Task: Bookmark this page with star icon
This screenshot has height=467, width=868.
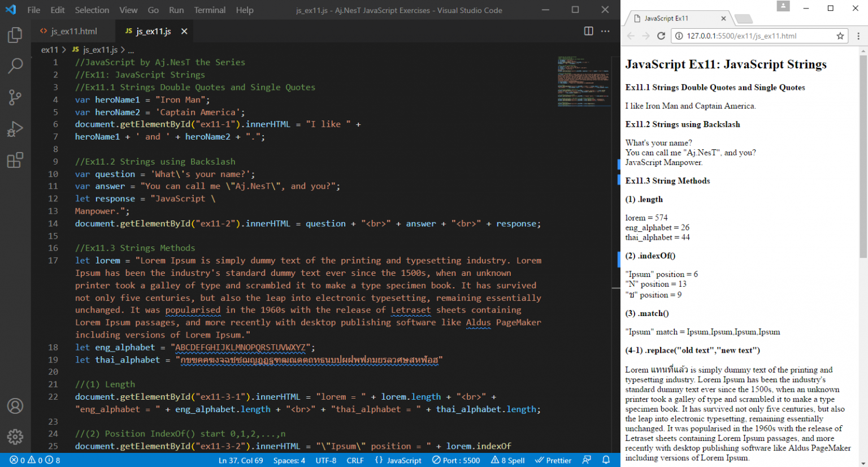Action: click(x=840, y=36)
